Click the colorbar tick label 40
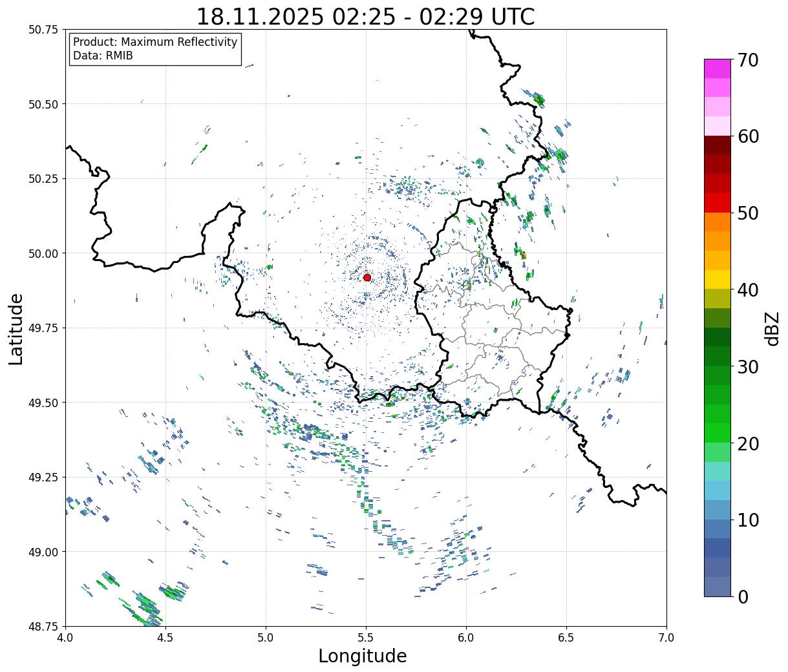This screenshot has width=788, height=672. pyautogui.click(x=748, y=290)
